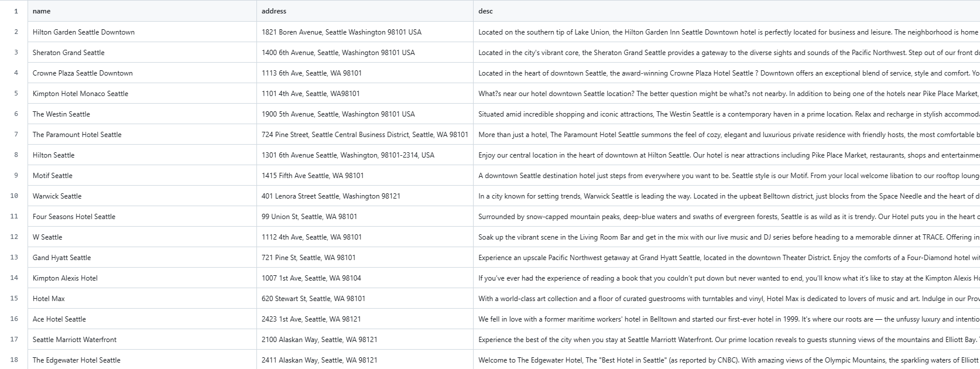Click address 721 Pine St cell
980x369 pixels.
click(x=365, y=258)
